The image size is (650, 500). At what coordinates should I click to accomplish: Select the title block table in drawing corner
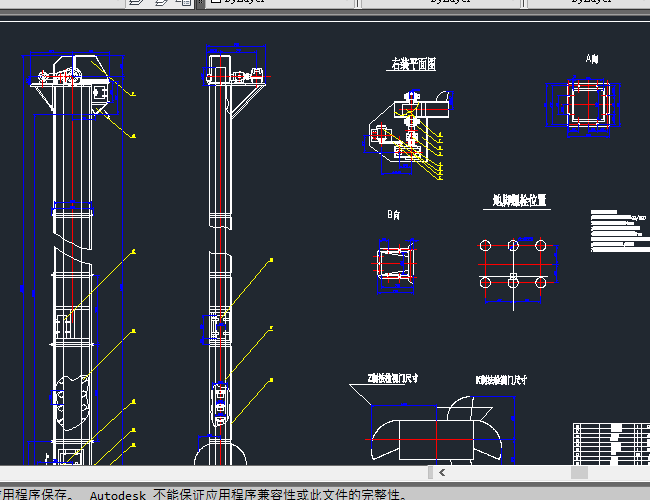tap(611, 444)
